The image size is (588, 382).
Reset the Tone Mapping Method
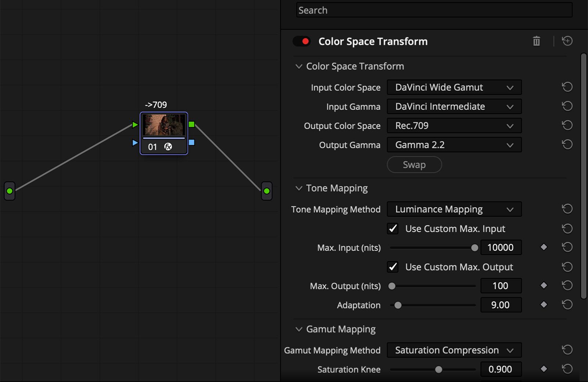[567, 209]
